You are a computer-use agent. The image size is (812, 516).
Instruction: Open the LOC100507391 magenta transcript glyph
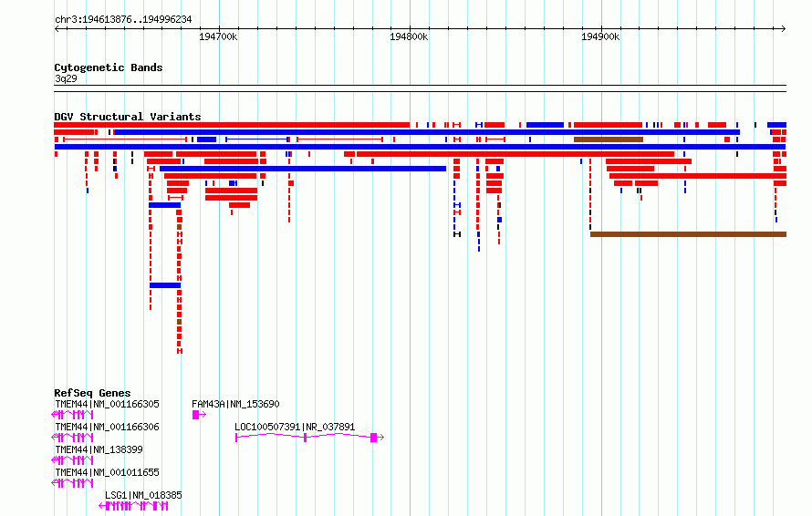click(309, 438)
